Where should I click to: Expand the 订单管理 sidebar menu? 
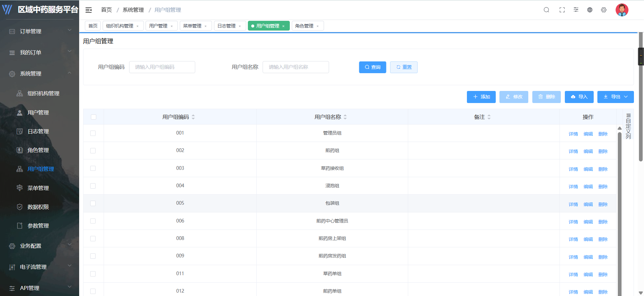[x=70, y=30]
